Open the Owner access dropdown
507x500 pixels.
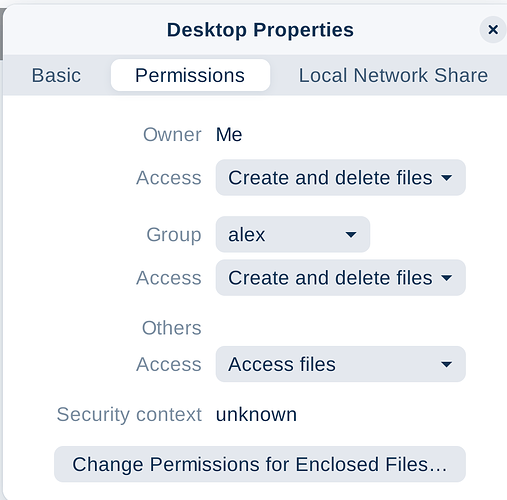point(341,177)
